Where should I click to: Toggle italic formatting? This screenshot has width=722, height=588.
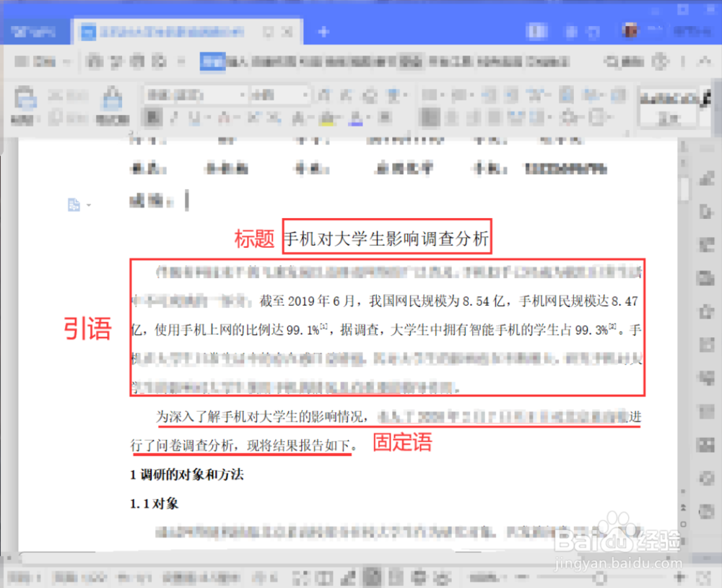174,118
